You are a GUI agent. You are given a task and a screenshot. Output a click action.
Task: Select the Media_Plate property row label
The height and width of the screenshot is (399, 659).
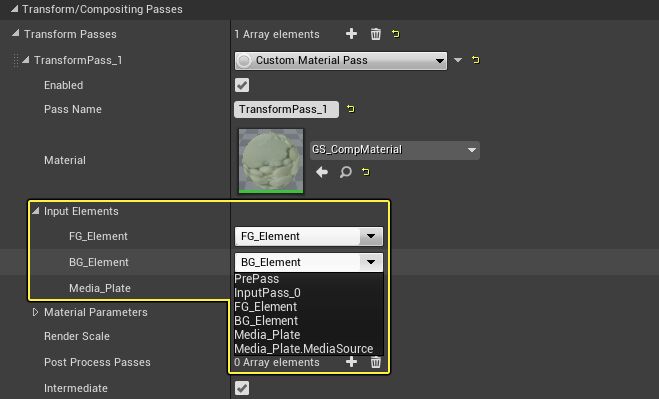point(100,288)
